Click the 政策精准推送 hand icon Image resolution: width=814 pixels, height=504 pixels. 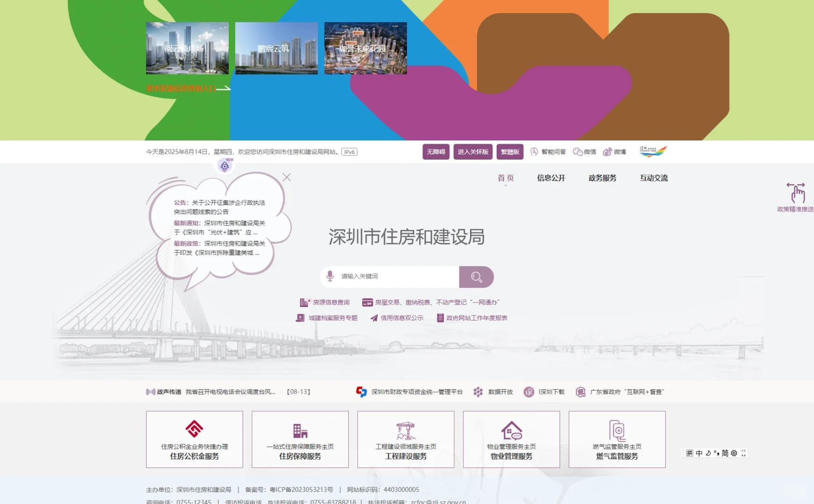796,192
